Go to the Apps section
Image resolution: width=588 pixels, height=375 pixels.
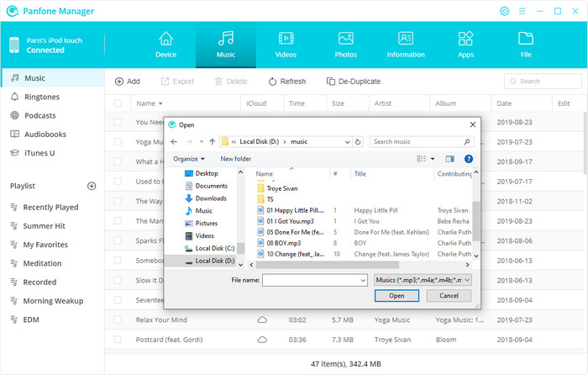[465, 39]
